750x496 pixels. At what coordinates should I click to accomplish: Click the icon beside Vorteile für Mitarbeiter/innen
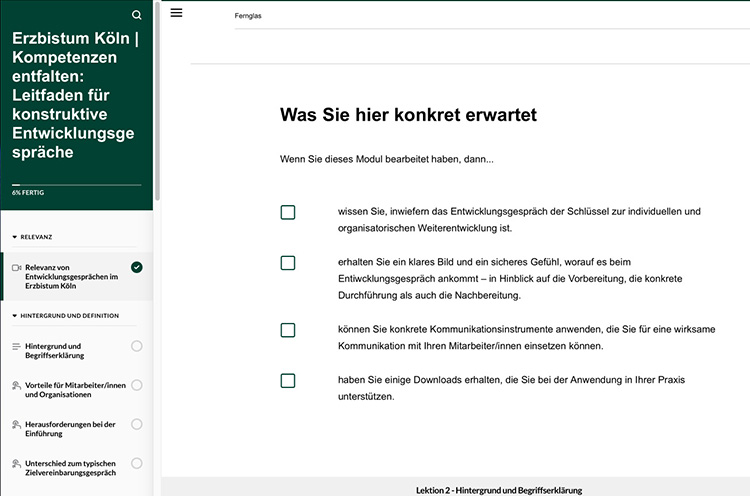coord(16,386)
